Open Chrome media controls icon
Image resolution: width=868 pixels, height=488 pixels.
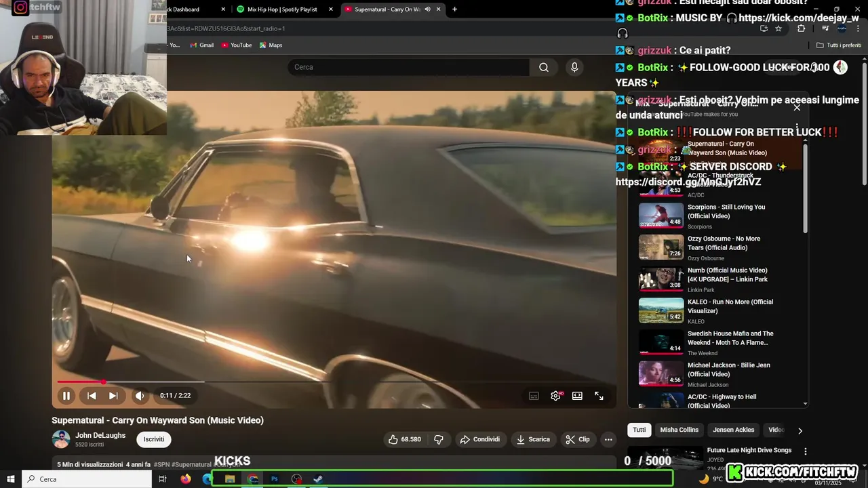825,28
